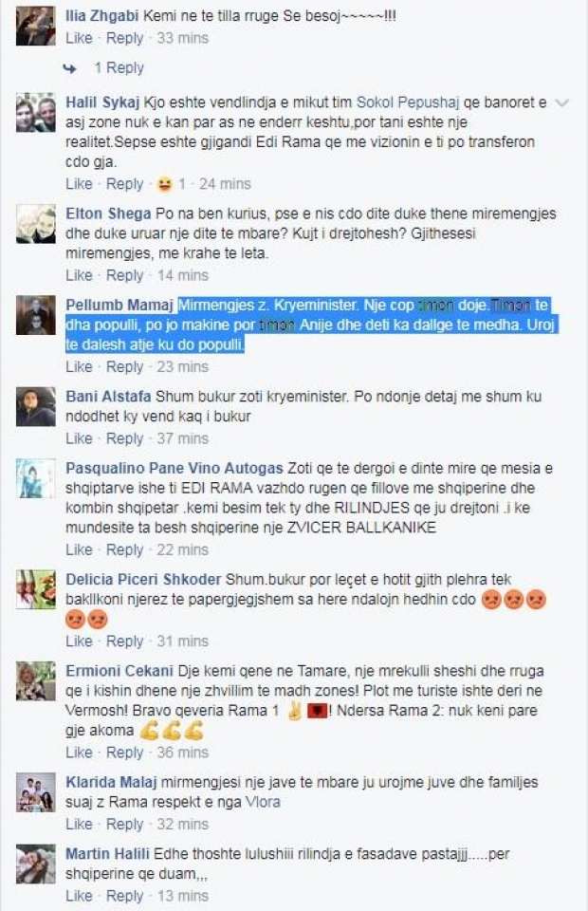The image size is (588, 911).
Task: Like Elton Shega's comment
Action: coord(79,275)
